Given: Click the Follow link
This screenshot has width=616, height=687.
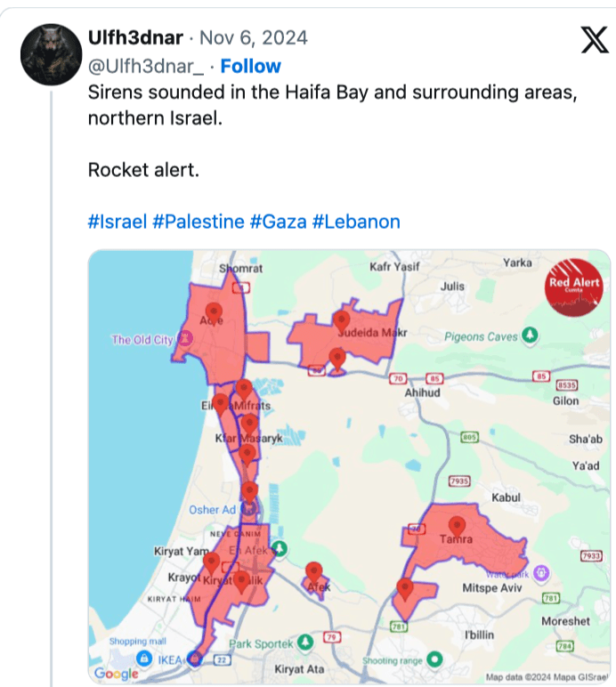Looking at the screenshot, I should click(250, 66).
